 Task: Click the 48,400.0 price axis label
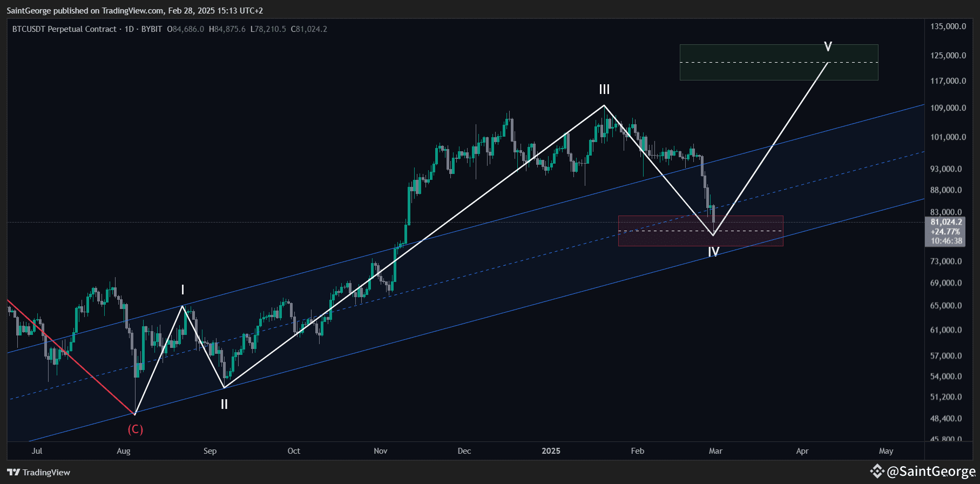946,419
